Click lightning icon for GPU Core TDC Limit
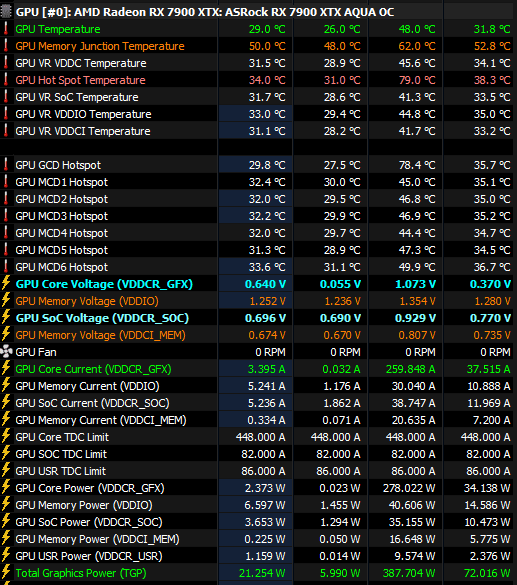This screenshot has height=585, width=517. click(6, 437)
